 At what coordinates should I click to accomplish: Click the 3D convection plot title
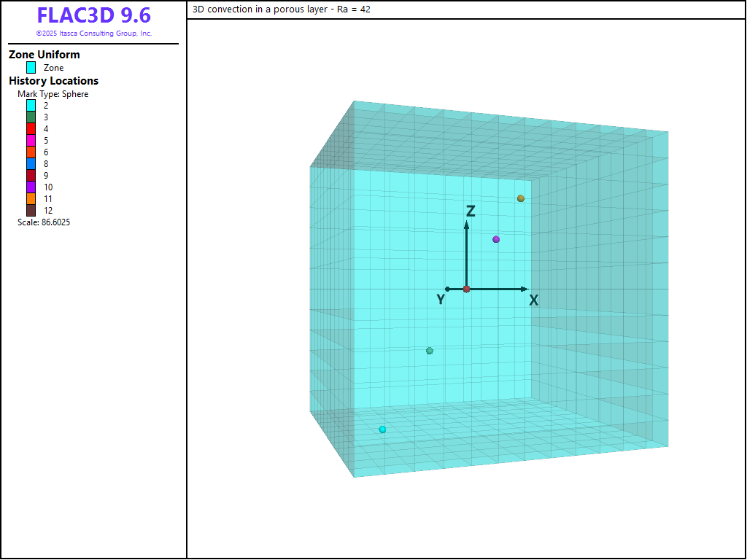(282, 9)
